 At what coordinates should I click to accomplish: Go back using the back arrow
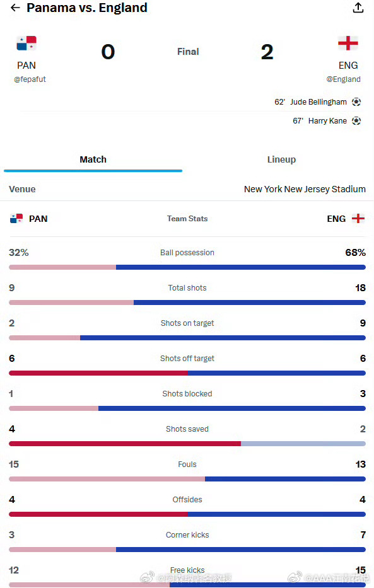15,8
